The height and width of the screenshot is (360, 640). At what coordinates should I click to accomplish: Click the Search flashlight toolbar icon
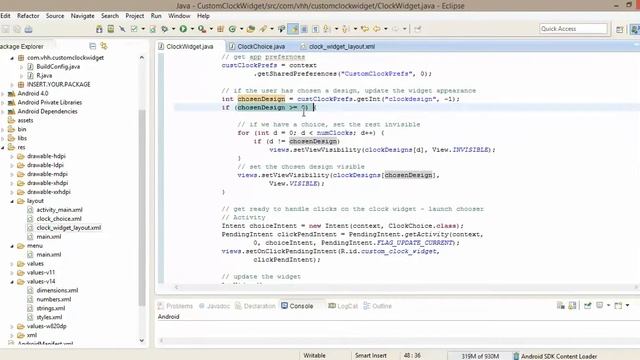(262, 29)
